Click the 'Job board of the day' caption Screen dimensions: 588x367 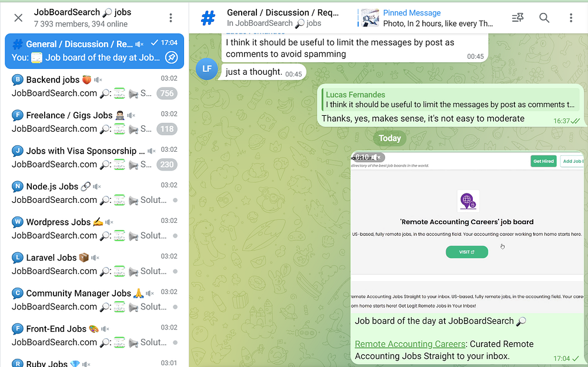[440, 321]
